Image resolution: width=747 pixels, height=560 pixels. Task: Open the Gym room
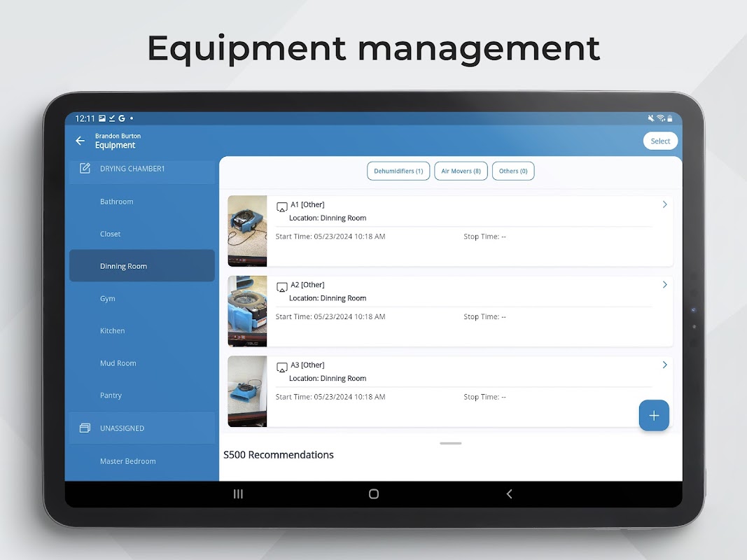click(x=142, y=299)
